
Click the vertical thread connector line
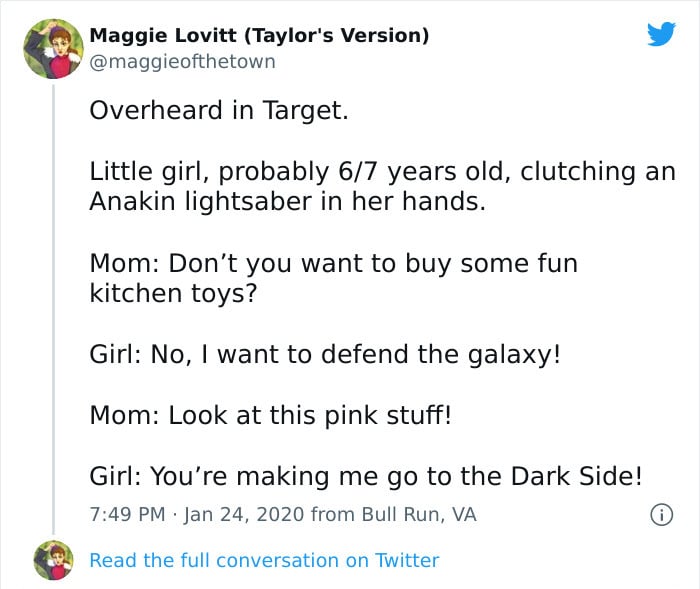54,309
